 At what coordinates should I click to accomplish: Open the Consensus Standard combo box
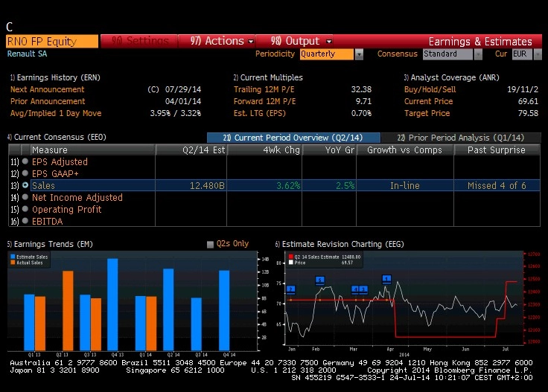[x=452, y=54]
